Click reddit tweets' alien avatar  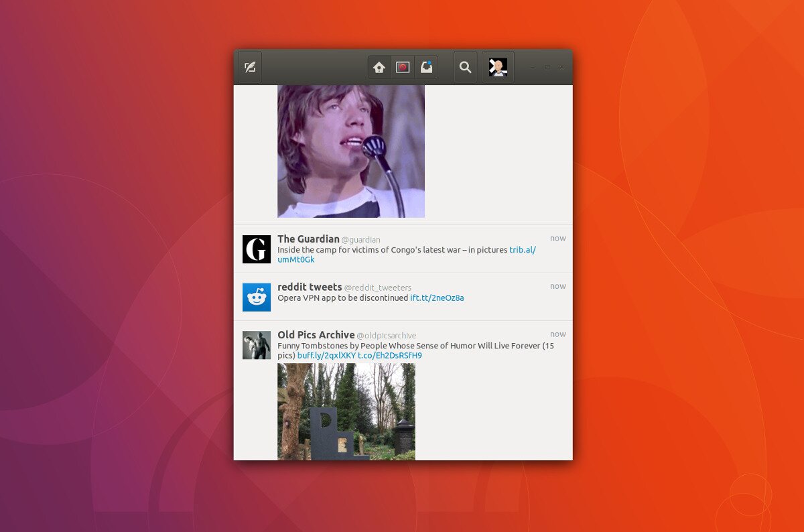257,297
